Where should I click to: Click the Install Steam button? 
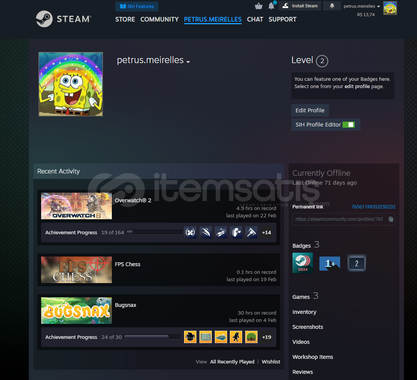point(300,6)
